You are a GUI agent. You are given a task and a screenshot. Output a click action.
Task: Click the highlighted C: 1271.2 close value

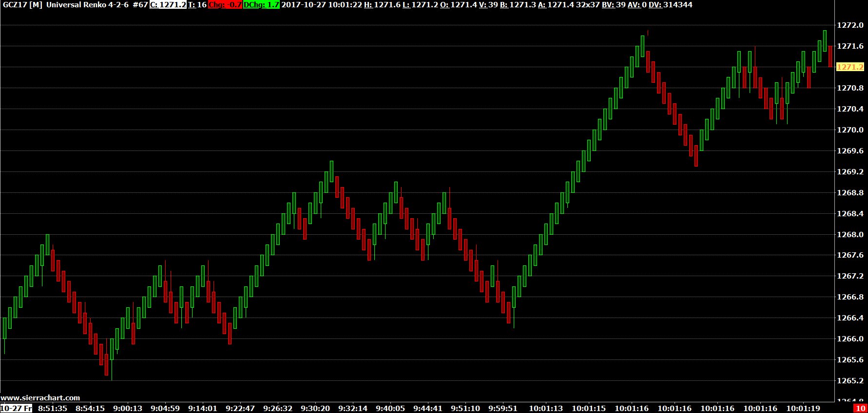[168, 5]
